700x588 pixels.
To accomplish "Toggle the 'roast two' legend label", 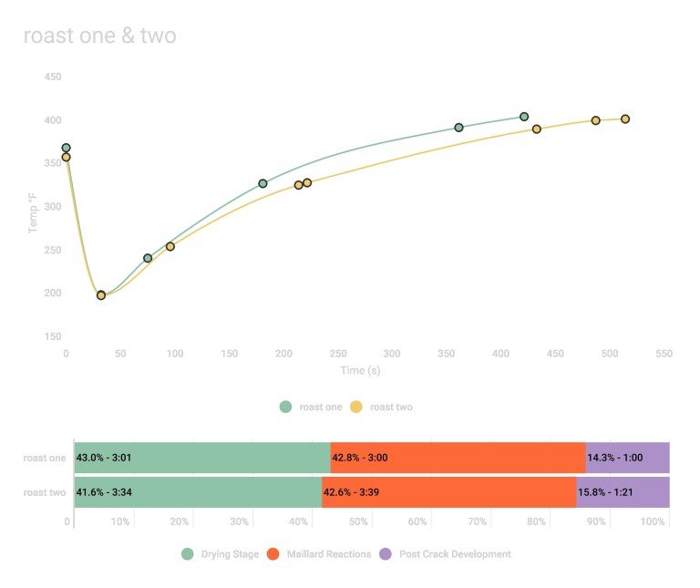I will [390, 407].
